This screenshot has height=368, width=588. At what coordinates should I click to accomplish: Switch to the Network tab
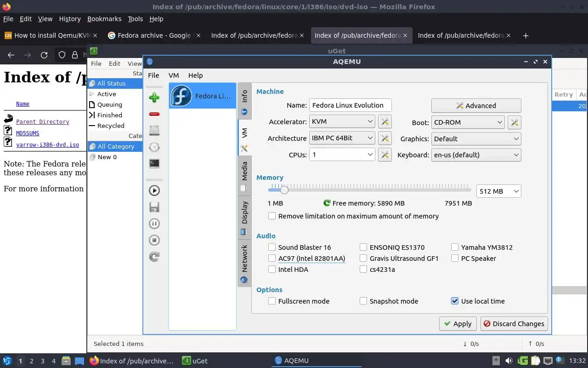pyautogui.click(x=244, y=264)
